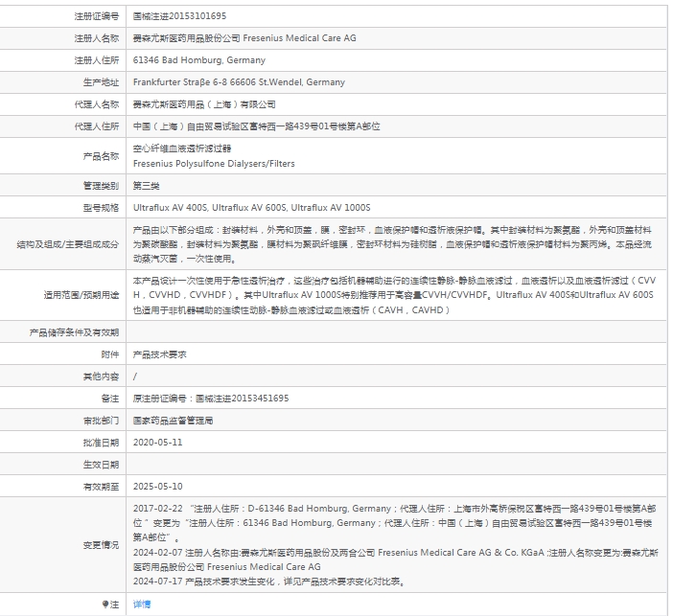Select the composition text starting 产品由以下部分组成
This screenshot has width=673, height=616.
coord(392,244)
